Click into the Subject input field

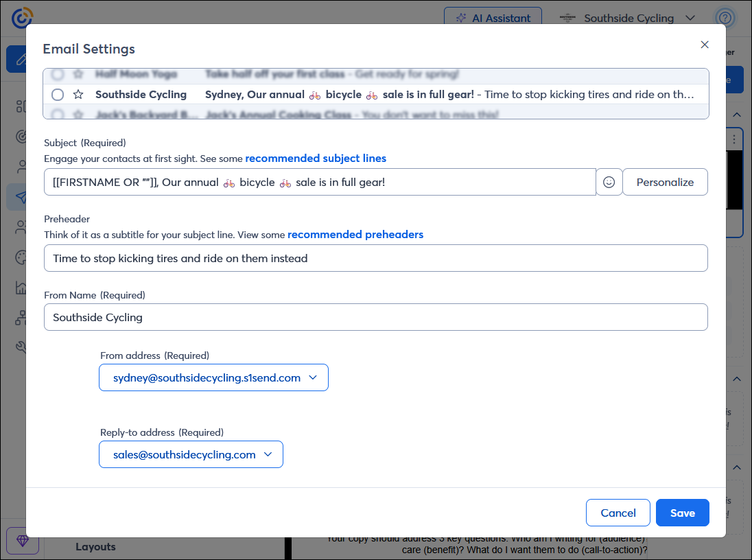320,182
